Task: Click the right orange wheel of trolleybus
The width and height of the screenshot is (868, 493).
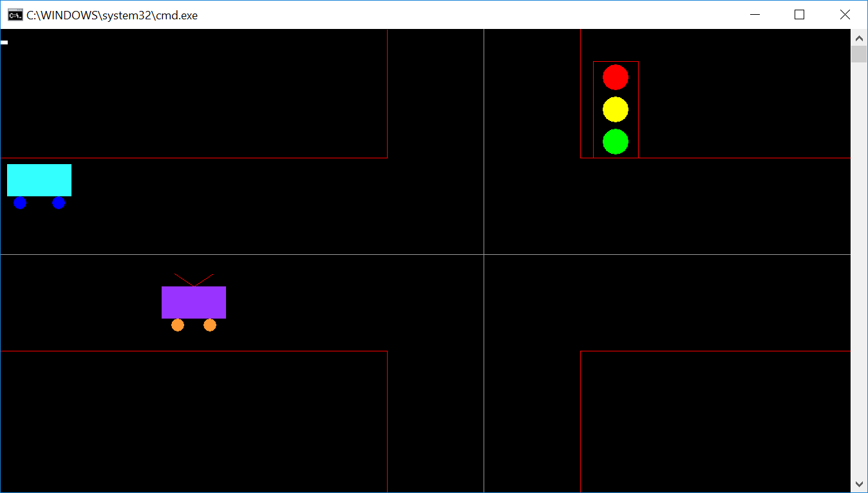Action: pyautogui.click(x=210, y=325)
